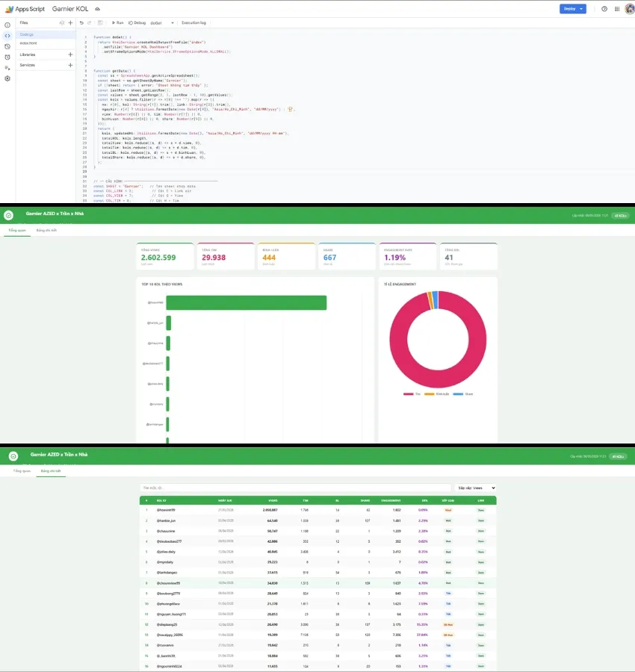This screenshot has width=635, height=672.
Task: Open the Executions list icon in the sidebar
Action: pos(7,68)
